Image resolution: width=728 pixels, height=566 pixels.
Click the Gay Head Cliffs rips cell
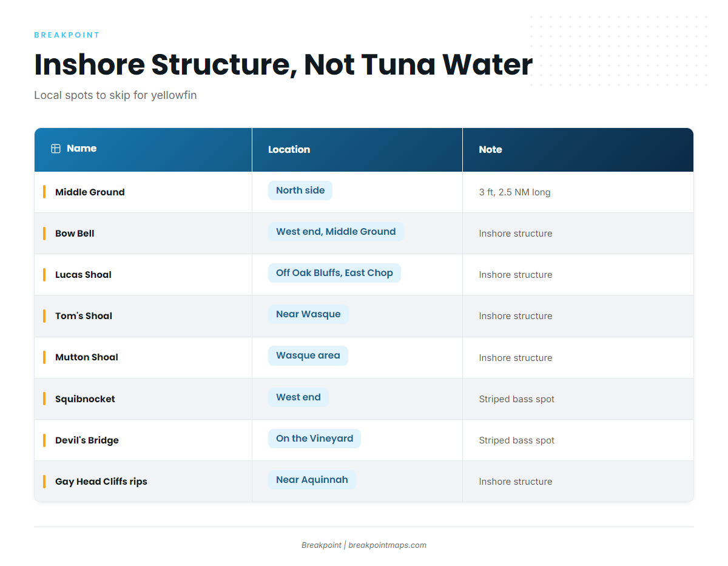[143, 482]
